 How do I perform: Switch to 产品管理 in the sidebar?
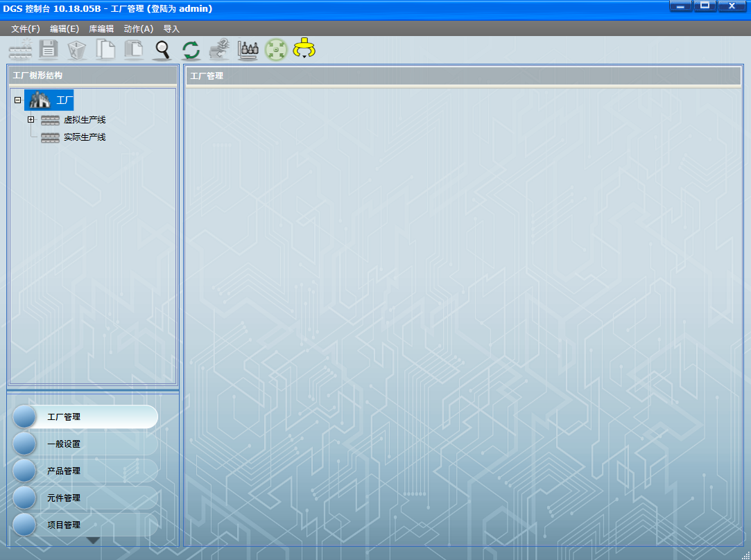pyautogui.click(x=64, y=471)
